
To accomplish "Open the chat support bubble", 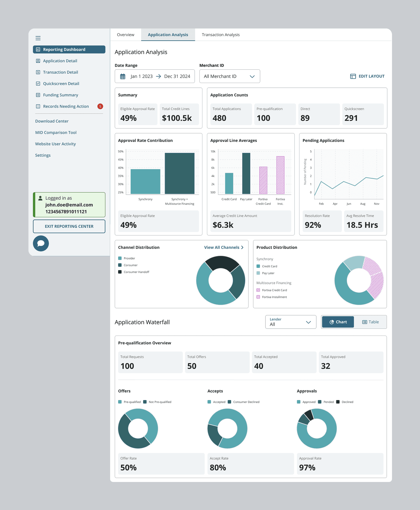I will (x=41, y=243).
